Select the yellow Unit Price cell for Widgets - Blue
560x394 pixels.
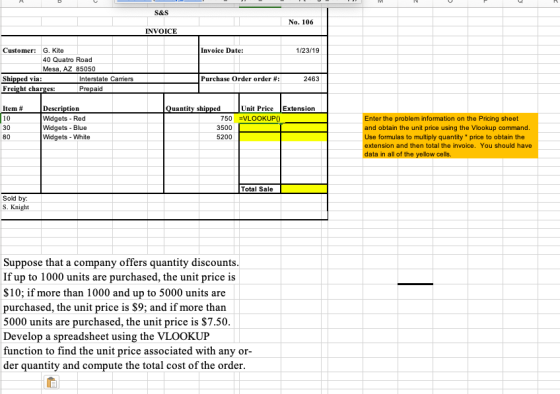260,128
